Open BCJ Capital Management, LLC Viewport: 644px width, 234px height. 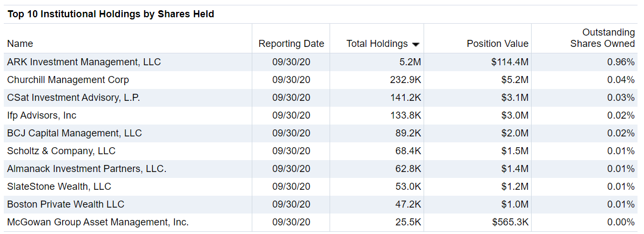coord(75,133)
